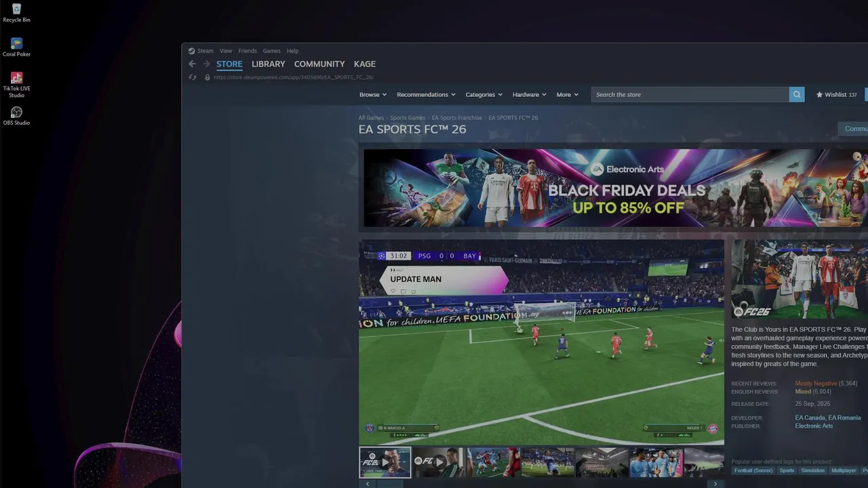868x488 pixels.
Task: Open TikTok LIVE Studio desktop shortcut
Action: (x=16, y=85)
